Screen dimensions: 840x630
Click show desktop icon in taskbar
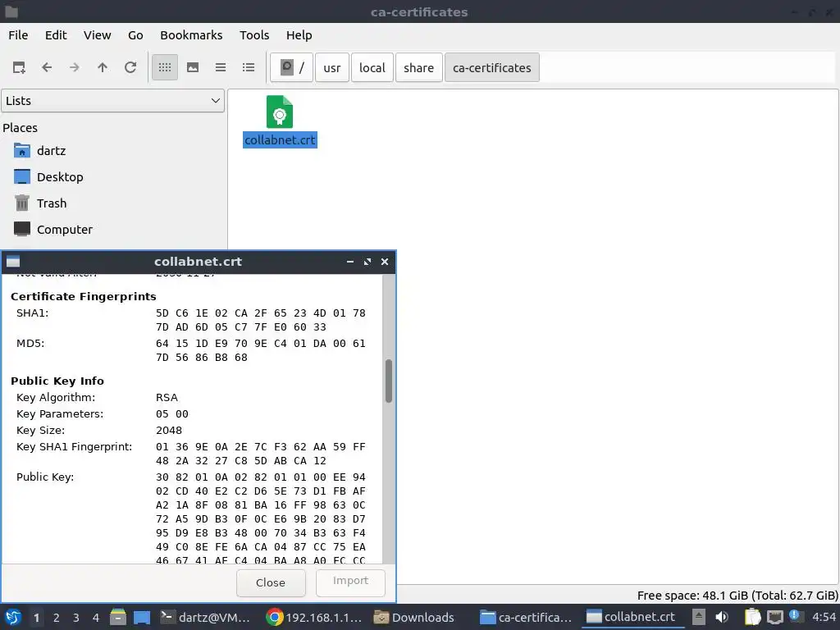pos(142,617)
